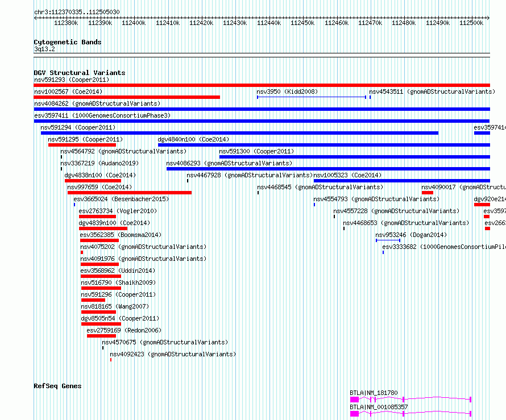Image resolution: width=506 pixels, height=420 pixels.
Task: Open the BTLA|NM_001085357 gene label
Action: click(x=379, y=407)
